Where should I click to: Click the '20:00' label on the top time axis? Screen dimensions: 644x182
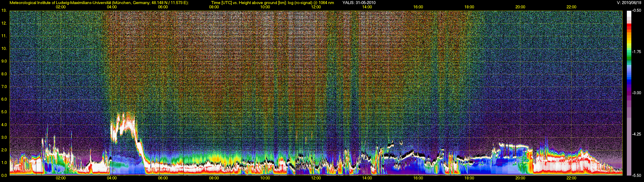520,7
